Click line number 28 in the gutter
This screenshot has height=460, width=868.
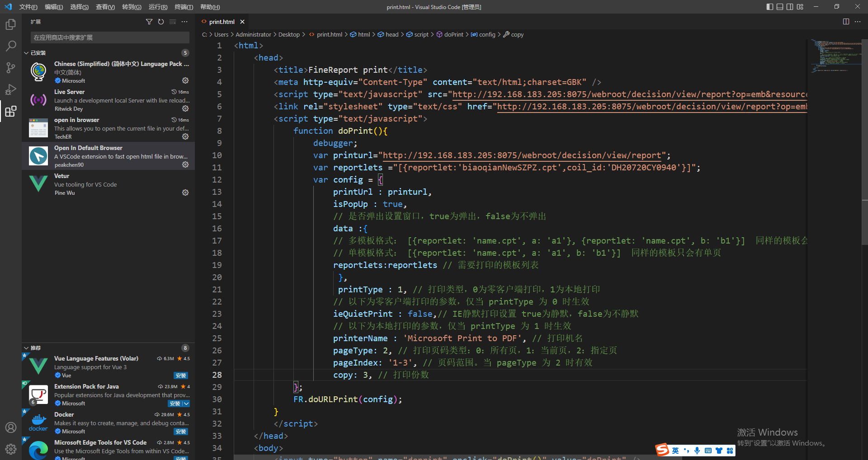tap(217, 375)
